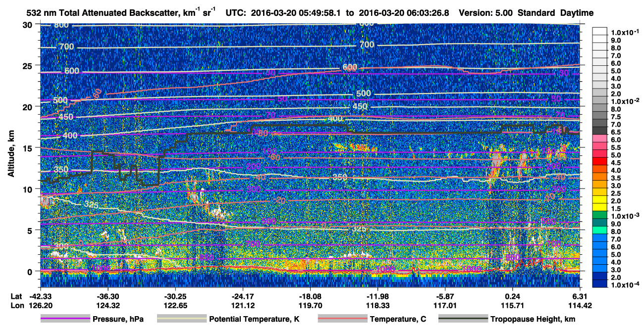This screenshot has width=644, height=330.
Task: Click the colorbar value 2.5
Action: (615, 193)
